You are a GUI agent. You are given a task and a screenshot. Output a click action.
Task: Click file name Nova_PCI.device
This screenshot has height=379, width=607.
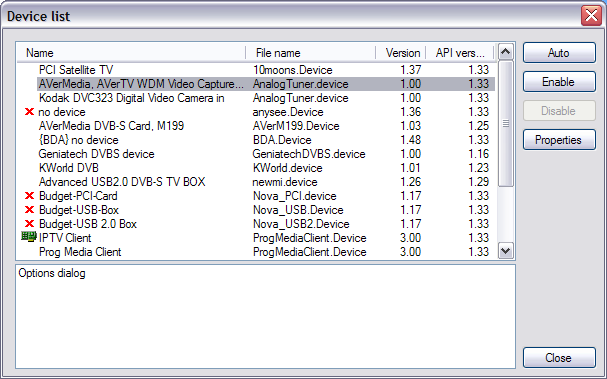(x=295, y=196)
